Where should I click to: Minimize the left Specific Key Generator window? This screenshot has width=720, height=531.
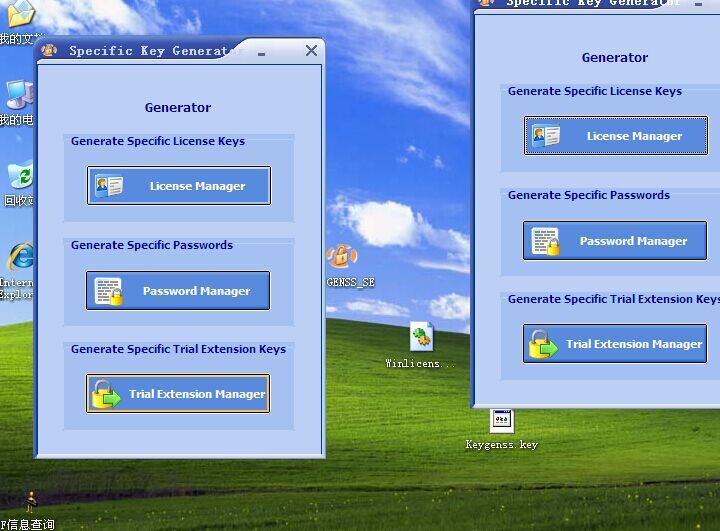(x=261, y=54)
